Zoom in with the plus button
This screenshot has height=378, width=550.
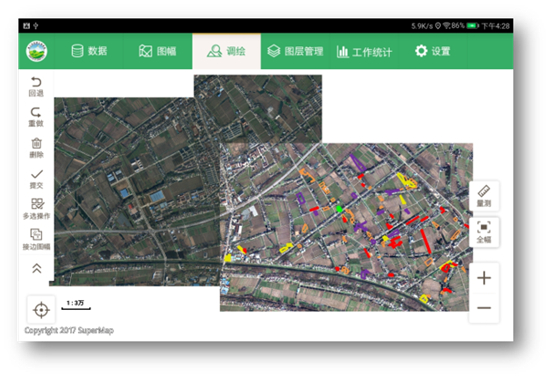[x=484, y=278]
